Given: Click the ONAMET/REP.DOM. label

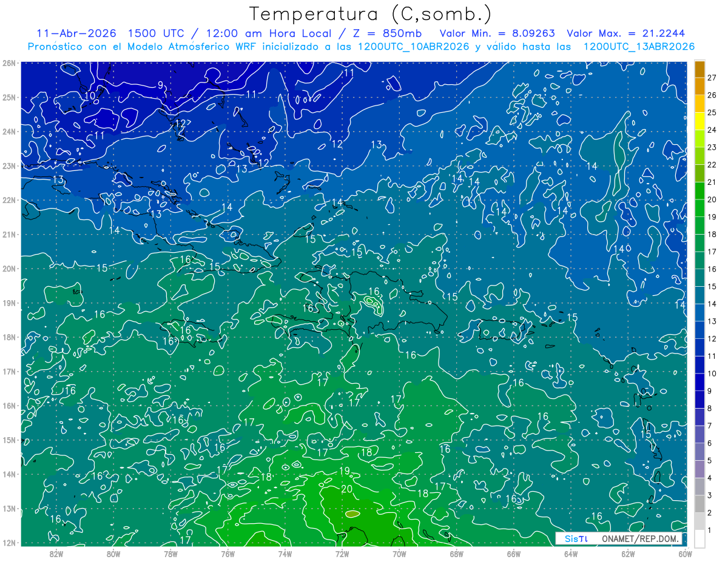Looking at the screenshot, I should point(640,538).
